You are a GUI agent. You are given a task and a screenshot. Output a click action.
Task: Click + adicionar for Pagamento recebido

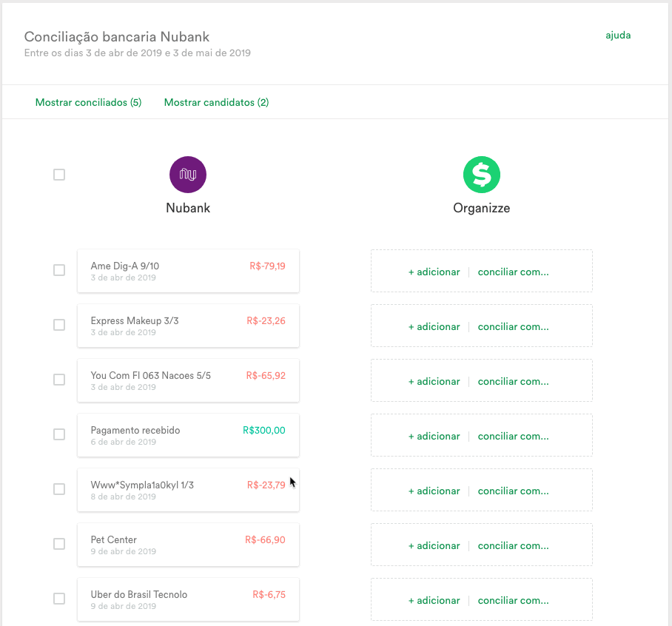434,436
